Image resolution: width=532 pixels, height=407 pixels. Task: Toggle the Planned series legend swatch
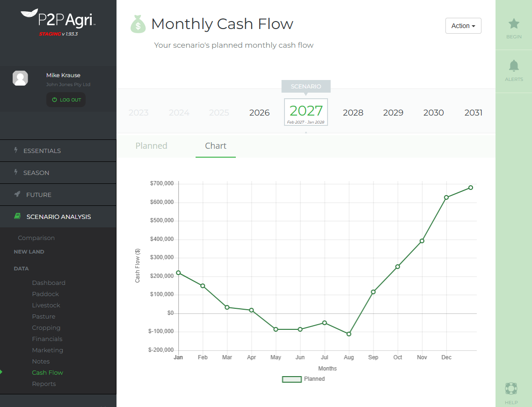pos(292,379)
